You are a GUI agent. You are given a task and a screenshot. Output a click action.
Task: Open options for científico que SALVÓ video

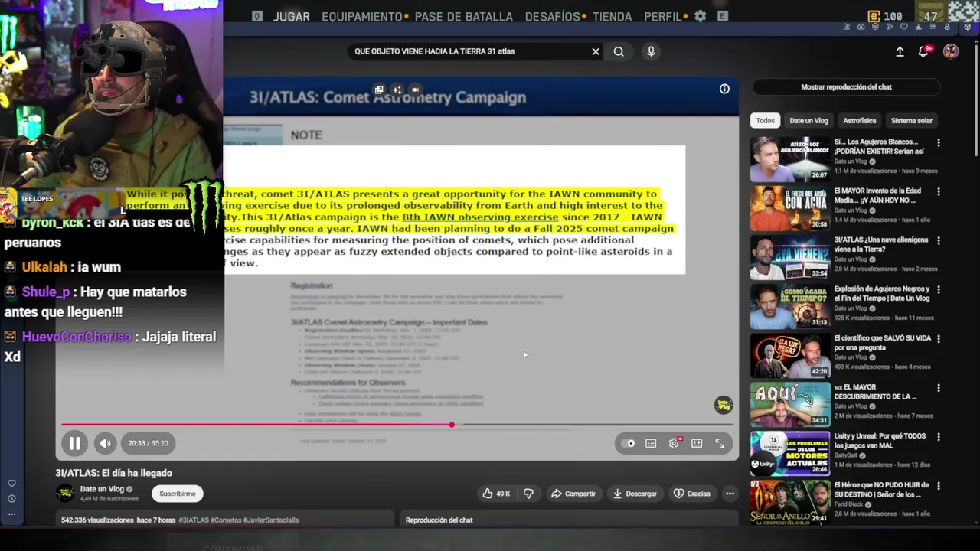pyautogui.click(x=939, y=338)
